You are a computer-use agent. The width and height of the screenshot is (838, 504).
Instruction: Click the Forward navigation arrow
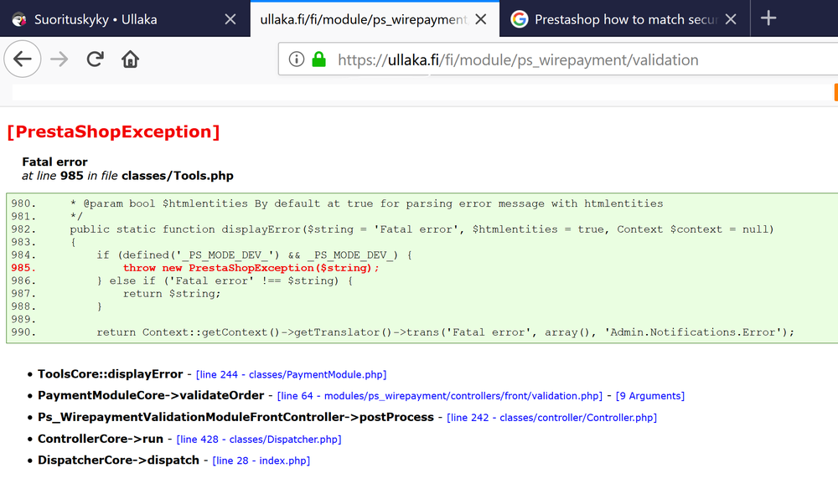pos(59,59)
